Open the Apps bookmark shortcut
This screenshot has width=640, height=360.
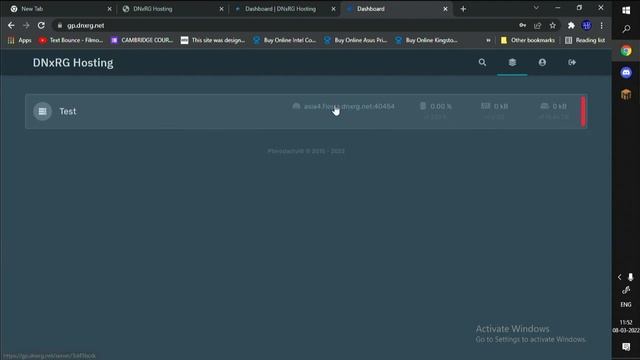click(x=20, y=40)
